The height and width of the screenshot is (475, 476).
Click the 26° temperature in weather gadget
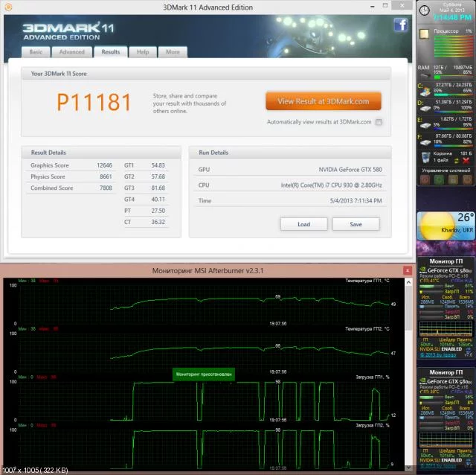pos(466,217)
